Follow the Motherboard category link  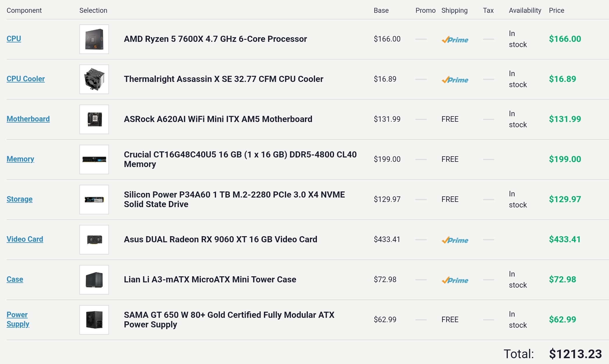(28, 119)
